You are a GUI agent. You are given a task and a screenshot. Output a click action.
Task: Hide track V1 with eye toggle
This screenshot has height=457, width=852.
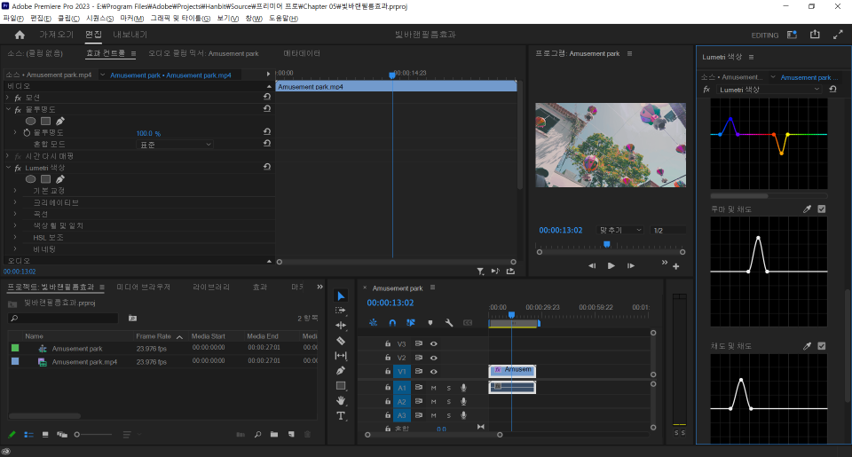coord(434,372)
